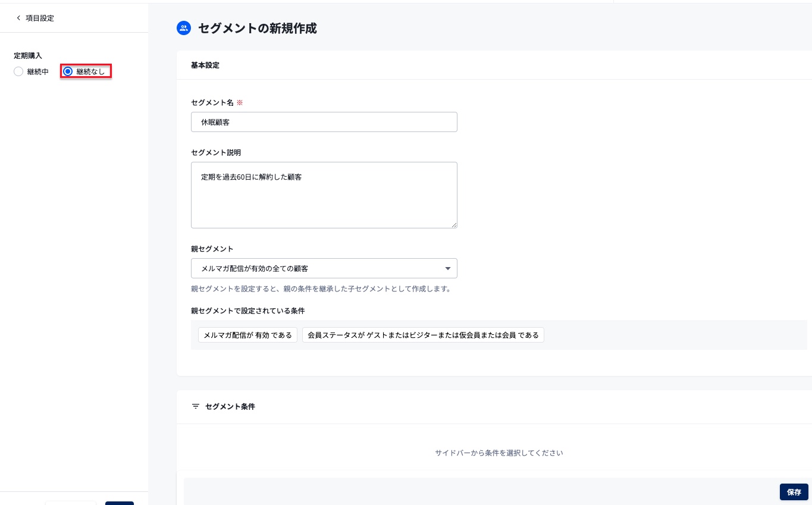Image resolution: width=812 pixels, height=505 pixels.
Task: Click the 基本設定 section heading
Action: (205, 65)
